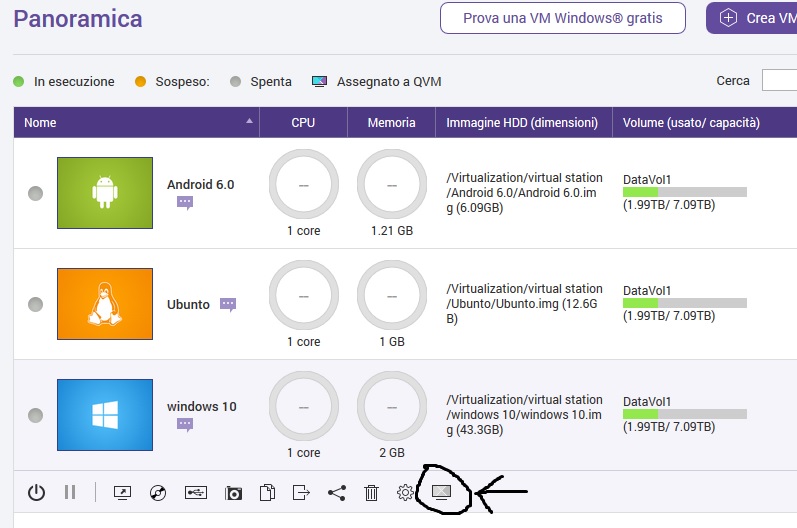Open the Android 6.0 comment bubble icon
The width and height of the screenshot is (797, 528).
pyautogui.click(x=185, y=203)
